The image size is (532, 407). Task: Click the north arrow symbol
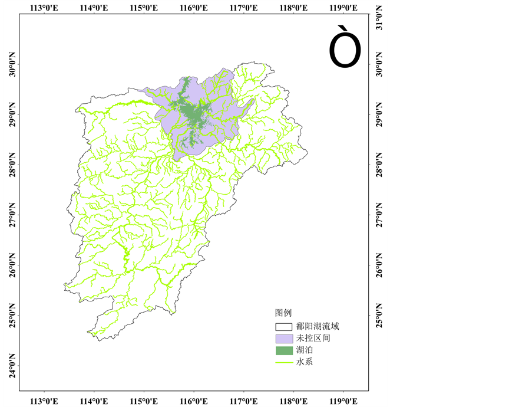click(x=345, y=46)
